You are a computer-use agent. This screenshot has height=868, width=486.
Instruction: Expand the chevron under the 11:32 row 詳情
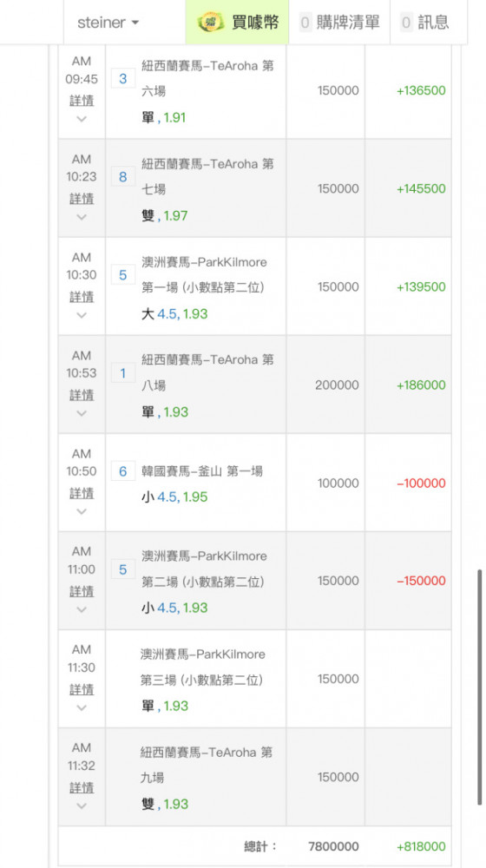[x=82, y=806]
